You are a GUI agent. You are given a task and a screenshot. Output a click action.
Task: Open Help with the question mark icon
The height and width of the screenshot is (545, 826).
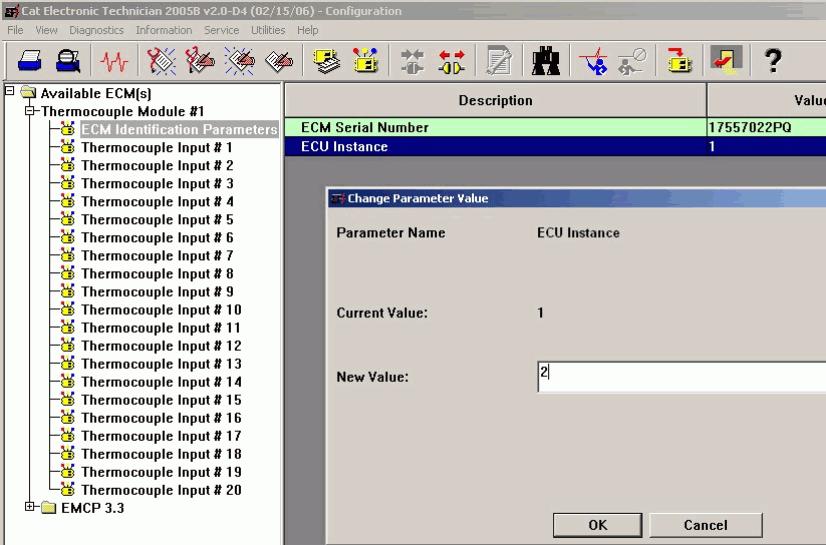(773, 61)
